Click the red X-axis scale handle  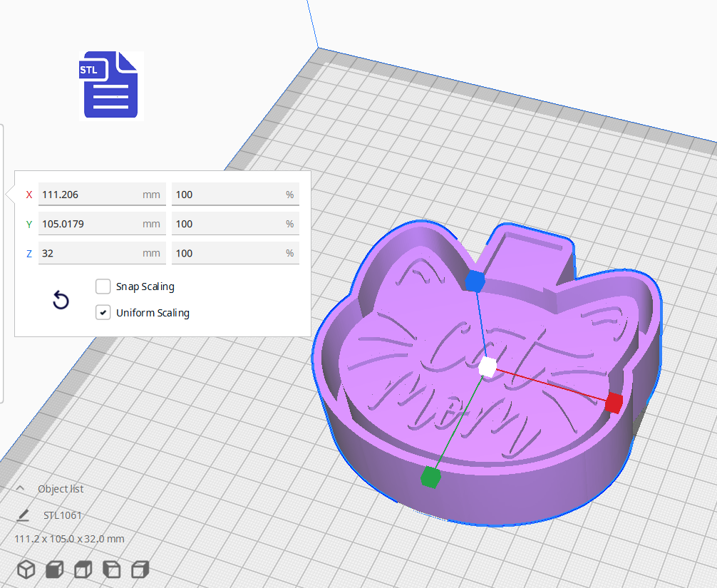click(614, 403)
